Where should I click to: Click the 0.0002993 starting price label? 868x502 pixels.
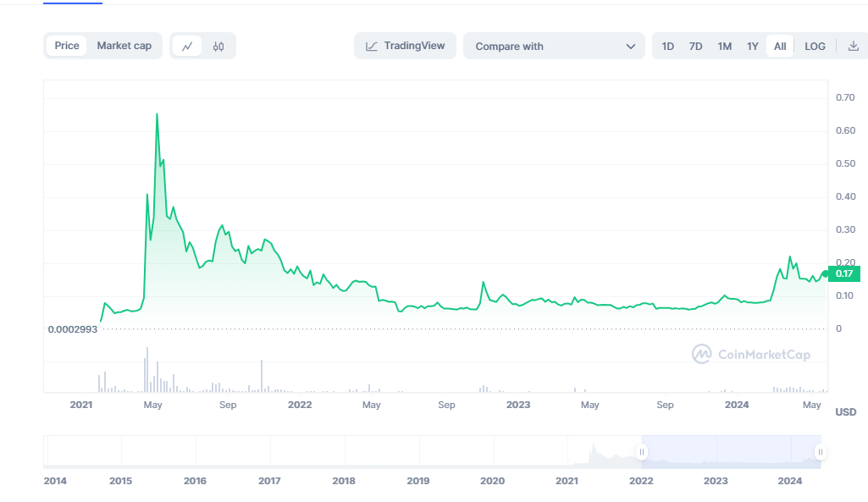click(x=72, y=328)
